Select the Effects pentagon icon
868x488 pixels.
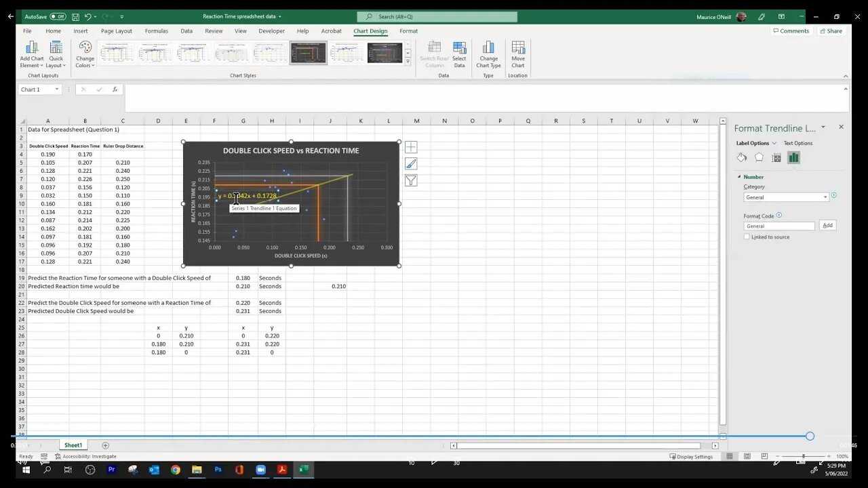(x=759, y=157)
